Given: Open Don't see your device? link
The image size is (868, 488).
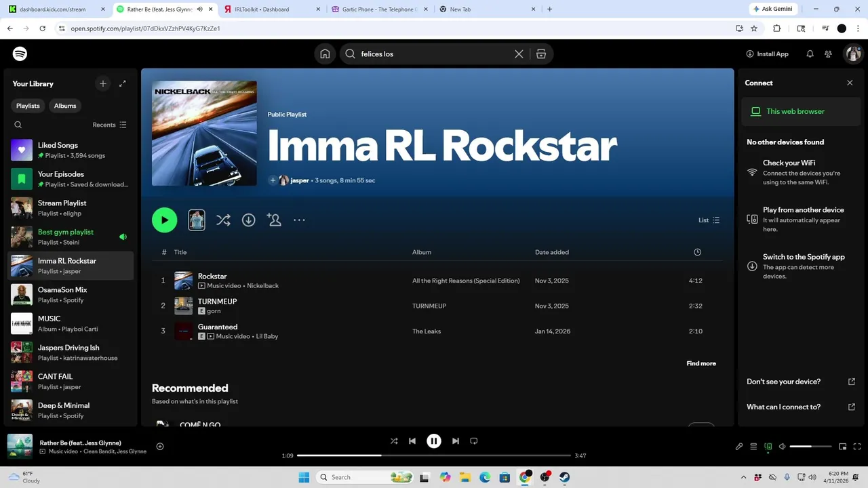Looking at the screenshot, I should click(x=801, y=382).
